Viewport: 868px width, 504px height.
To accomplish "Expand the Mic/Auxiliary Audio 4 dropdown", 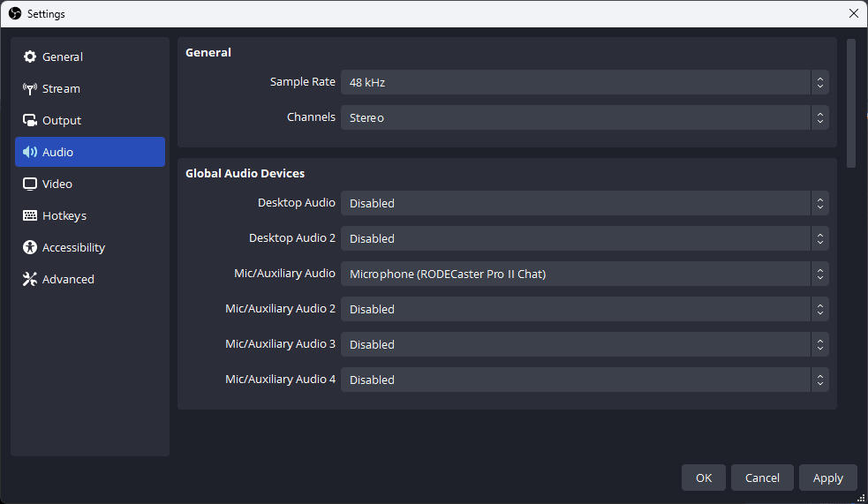I will point(584,380).
